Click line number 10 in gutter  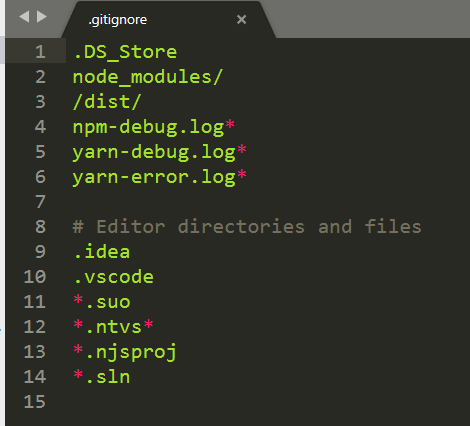click(x=35, y=277)
